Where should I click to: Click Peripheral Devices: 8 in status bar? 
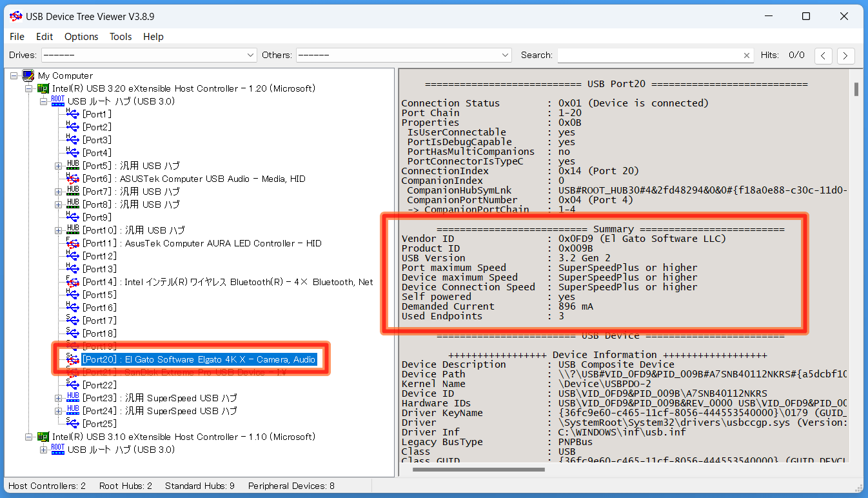(291, 486)
